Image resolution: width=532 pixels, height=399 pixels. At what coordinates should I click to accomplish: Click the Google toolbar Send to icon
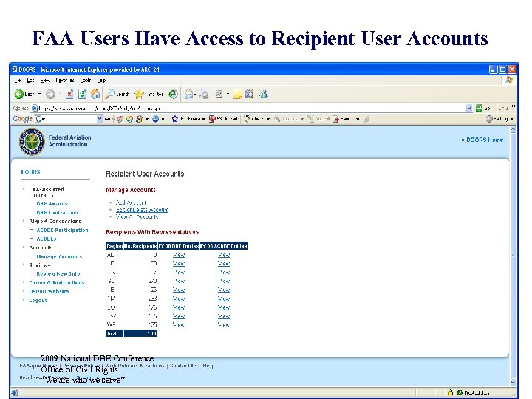[336, 119]
